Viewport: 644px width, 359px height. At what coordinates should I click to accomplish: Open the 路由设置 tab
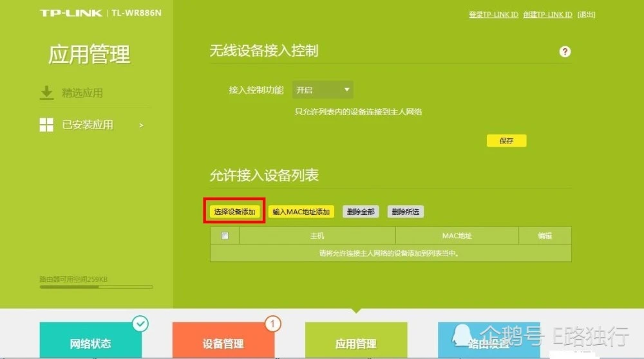click(x=488, y=343)
